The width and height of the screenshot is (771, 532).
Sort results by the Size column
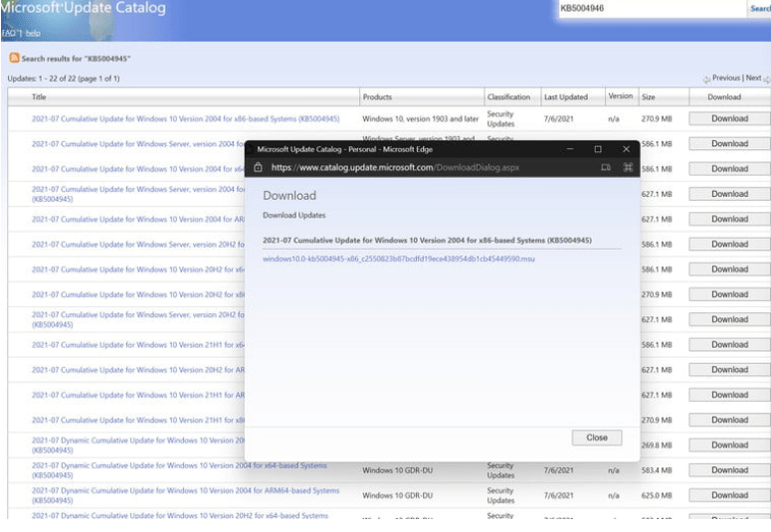tap(648, 96)
